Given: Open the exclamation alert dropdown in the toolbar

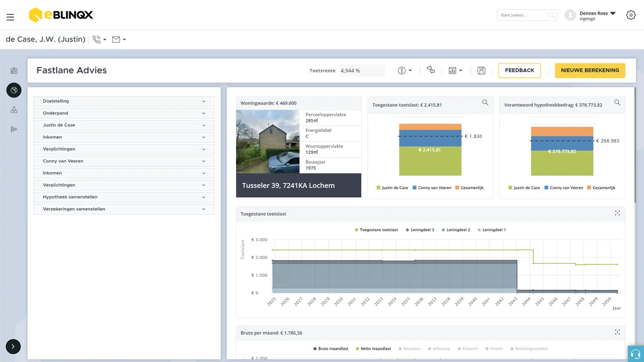Looking at the screenshot, I should [x=405, y=70].
